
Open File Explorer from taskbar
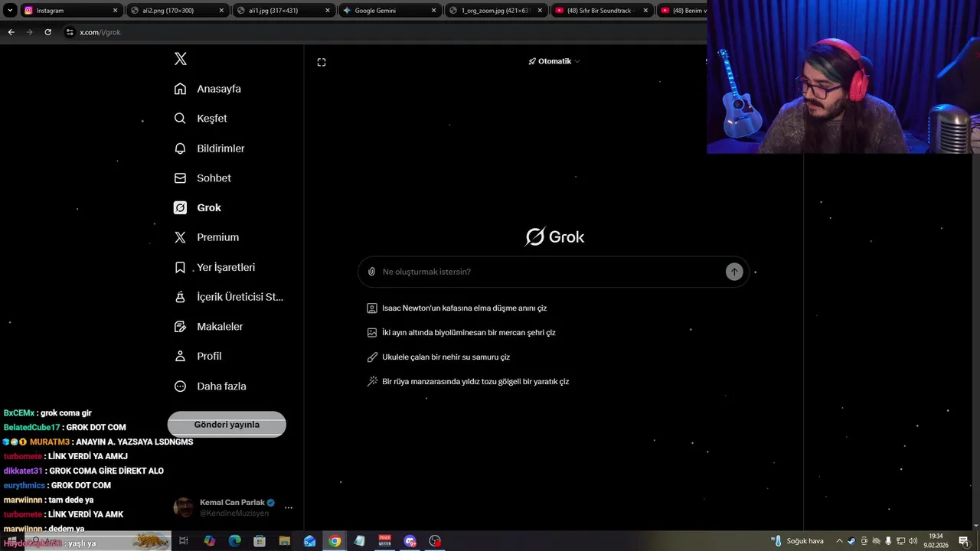click(x=285, y=541)
